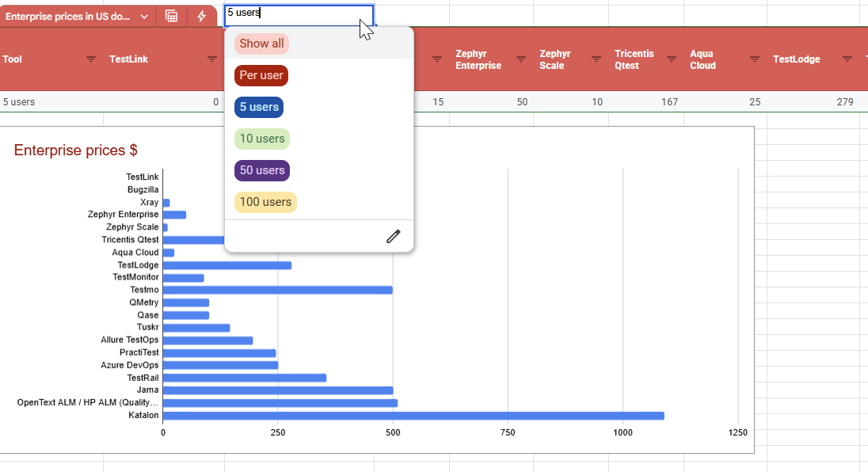Click the lightning bolt actions icon
Viewport: 868px width, 472px height.
201,16
